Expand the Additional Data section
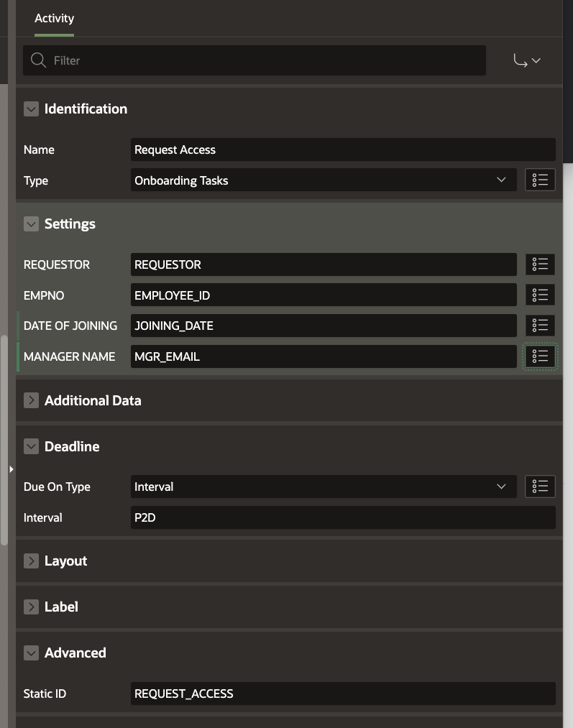The width and height of the screenshot is (573, 728). coord(31,400)
